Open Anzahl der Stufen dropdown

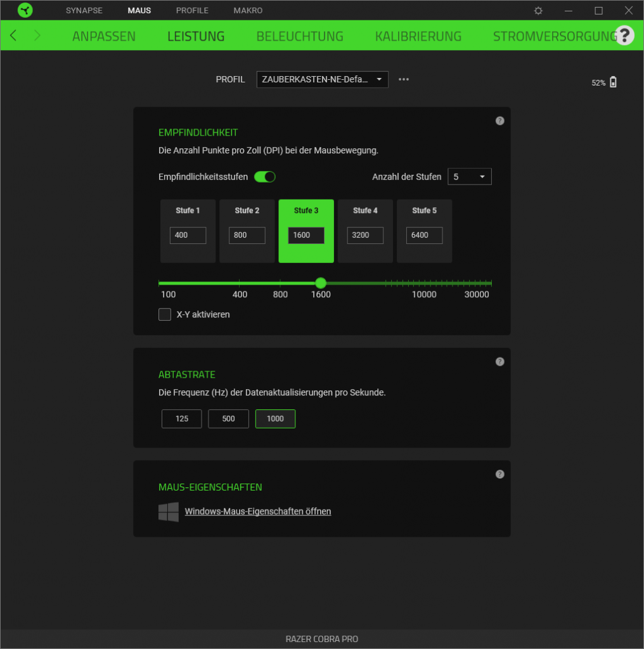(469, 177)
